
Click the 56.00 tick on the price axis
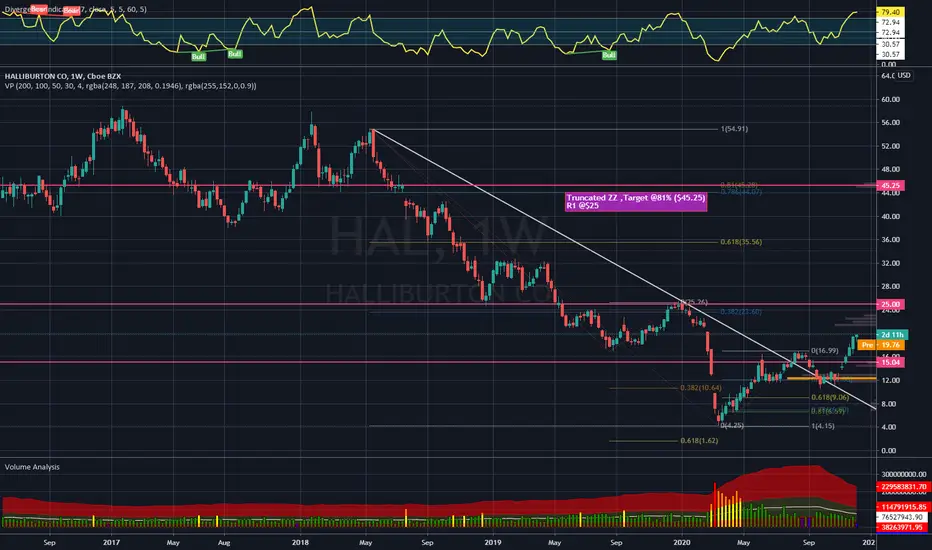click(x=890, y=122)
